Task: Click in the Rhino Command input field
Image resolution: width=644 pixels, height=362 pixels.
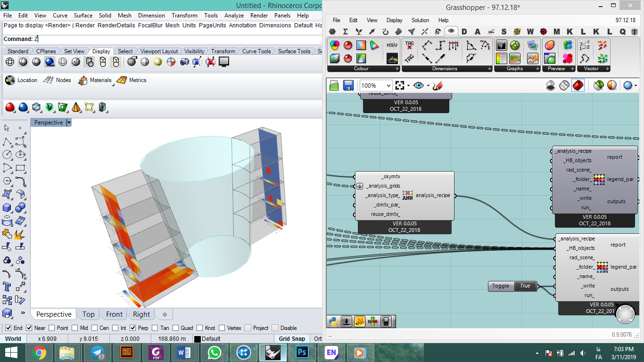Action: [178, 39]
